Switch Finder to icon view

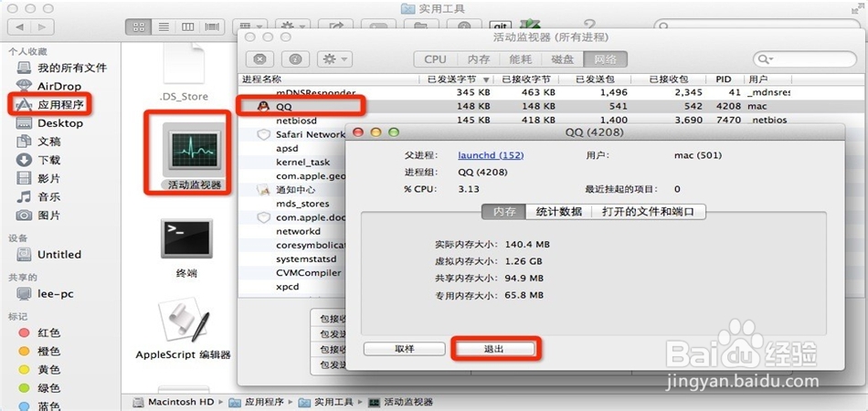pyautogui.click(x=138, y=26)
